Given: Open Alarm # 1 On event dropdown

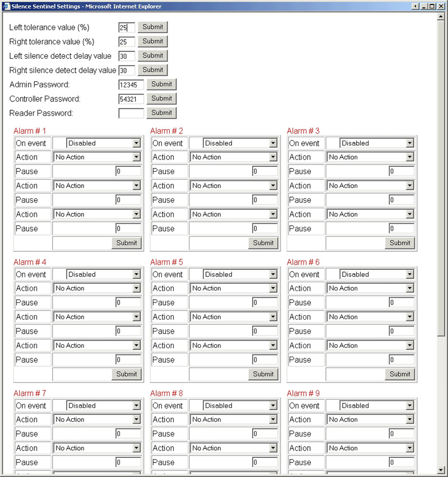Looking at the screenshot, I should [104, 143].
